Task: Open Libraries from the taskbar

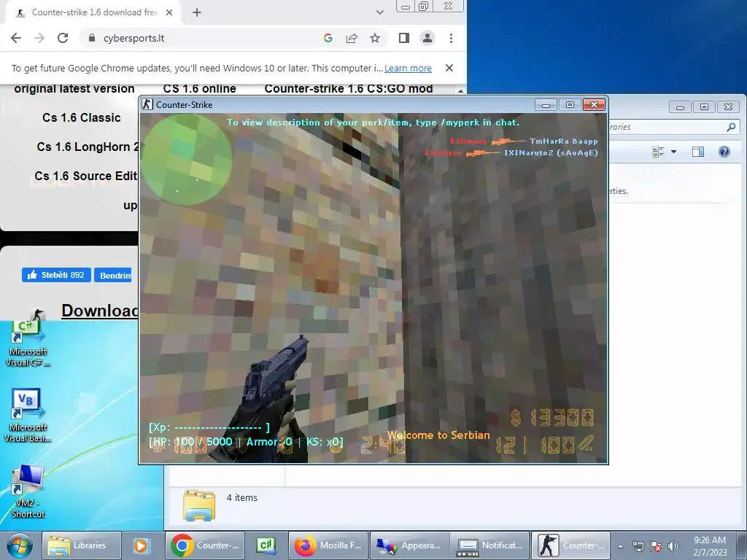Action: point(81,545)
